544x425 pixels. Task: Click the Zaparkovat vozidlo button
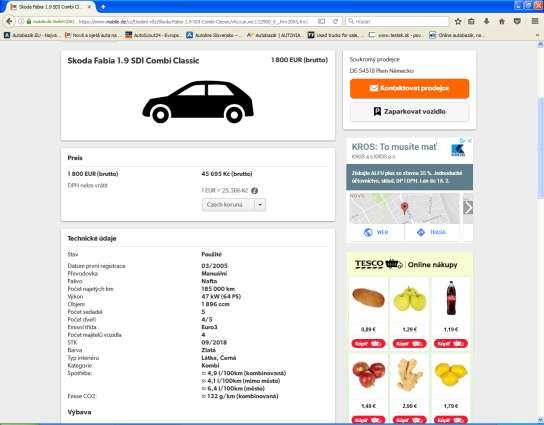coord(409,112)
